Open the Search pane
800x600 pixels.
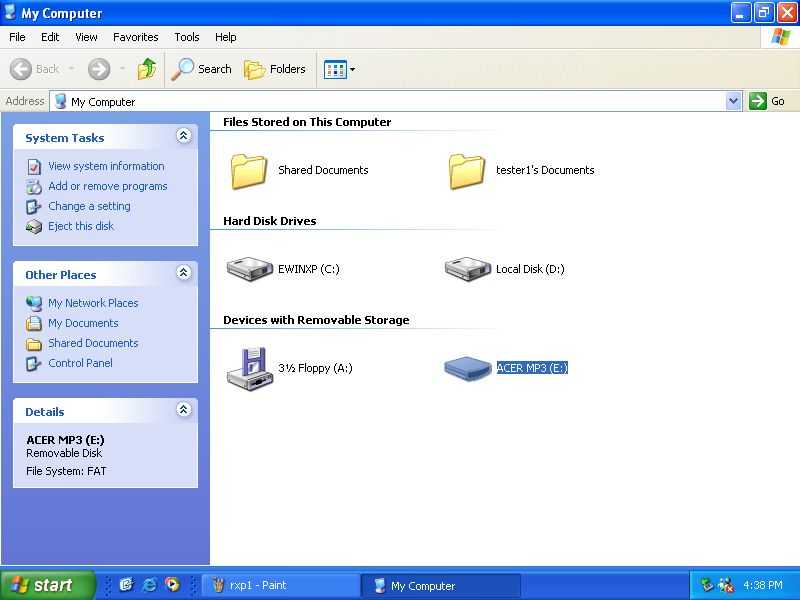pos(201,69)
